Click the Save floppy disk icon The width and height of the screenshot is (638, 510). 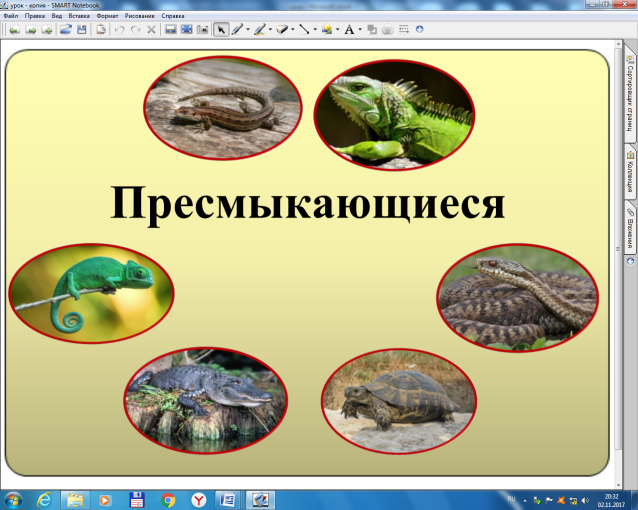coord(80,30)
